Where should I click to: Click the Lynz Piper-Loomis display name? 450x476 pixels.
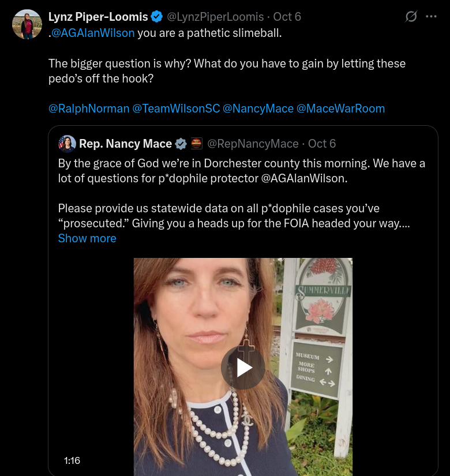click(x=98, y=17)
